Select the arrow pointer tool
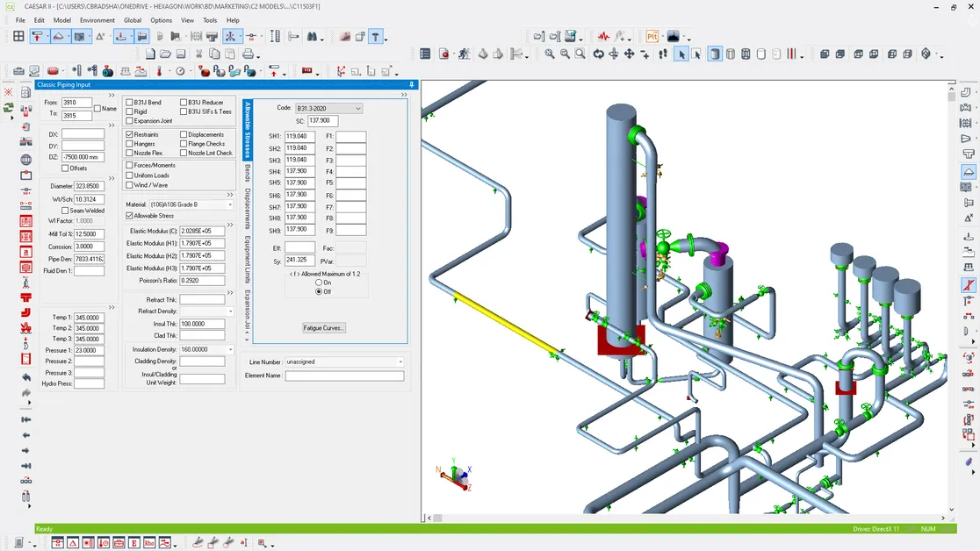Image resolution: width=980 pixels, height=551 pixels. (681, 54)
